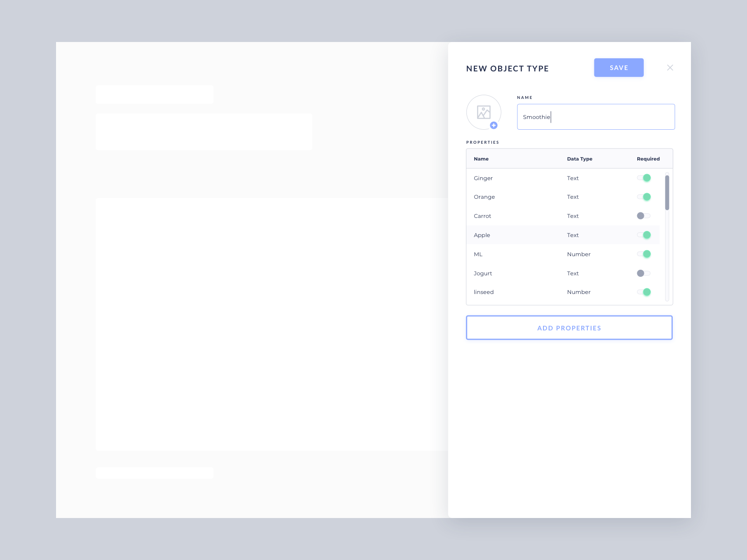This screenshot has width=747, height=560.
Task: Enable the Required toggle for Jogurt
Action: [644, 273]
